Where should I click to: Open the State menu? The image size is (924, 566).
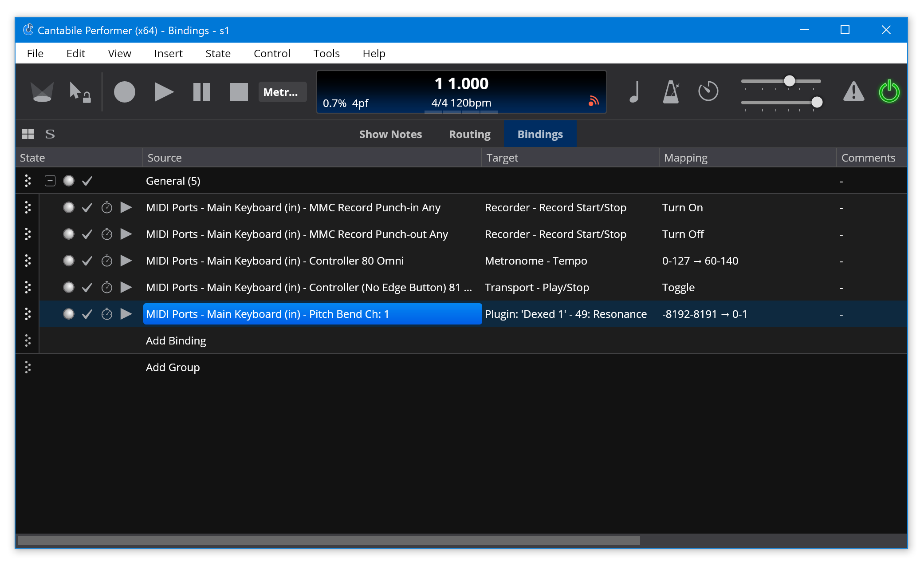(x=218, y=53)
